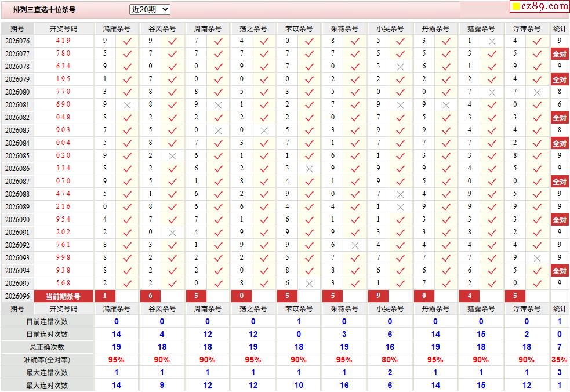The width and height of the screenshot is (570, 392).
Task: Click the X mark for 小旻杀号 in row 2026088
Action: click(401, 194)
